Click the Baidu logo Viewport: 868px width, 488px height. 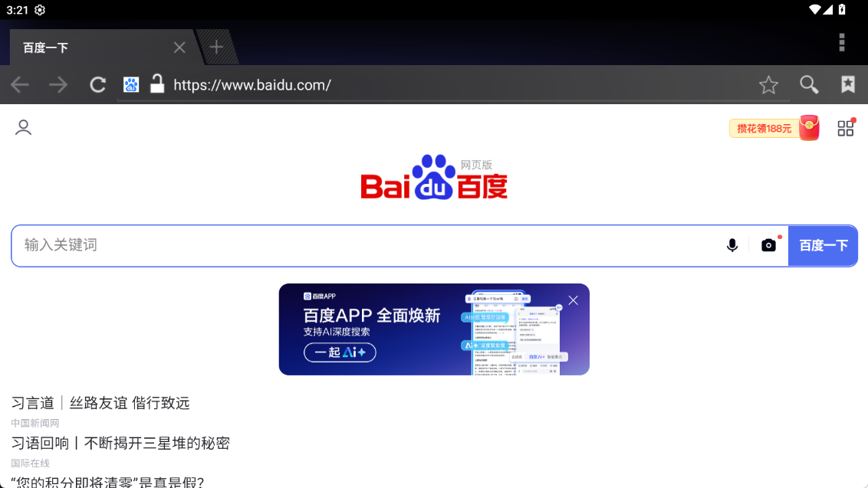pos(434,177)
